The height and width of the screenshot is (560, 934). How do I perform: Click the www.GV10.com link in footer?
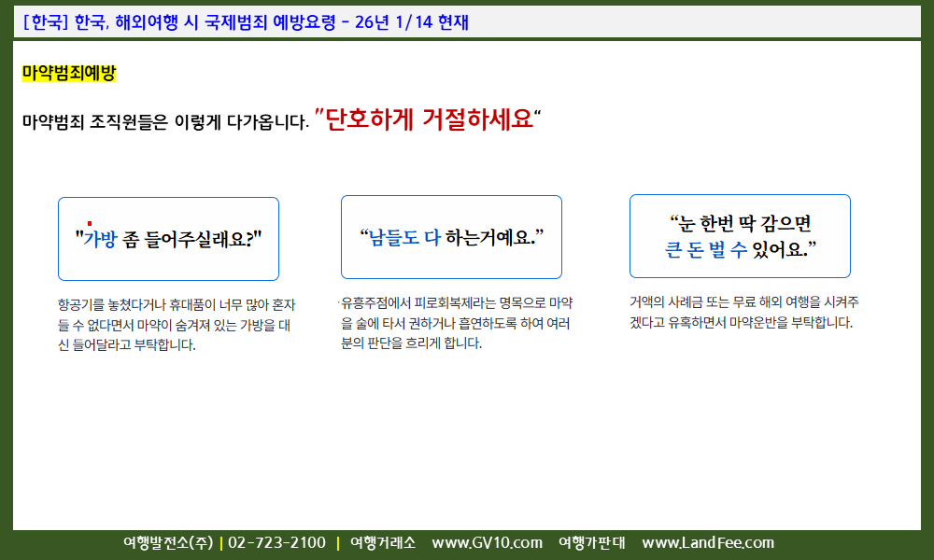pos(487,543)
